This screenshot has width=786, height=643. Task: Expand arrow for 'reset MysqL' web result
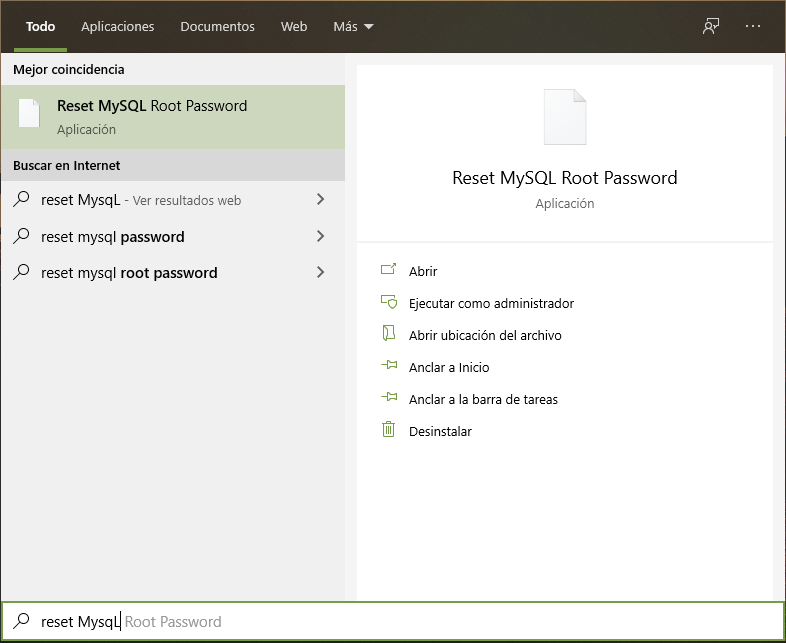[320, 200]
